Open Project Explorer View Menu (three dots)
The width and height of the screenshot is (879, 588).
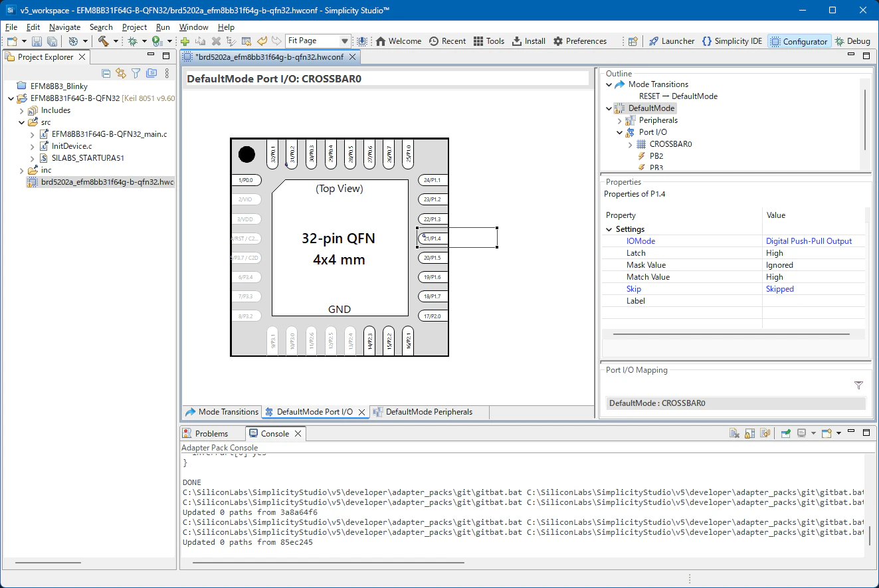coord(167,73)
